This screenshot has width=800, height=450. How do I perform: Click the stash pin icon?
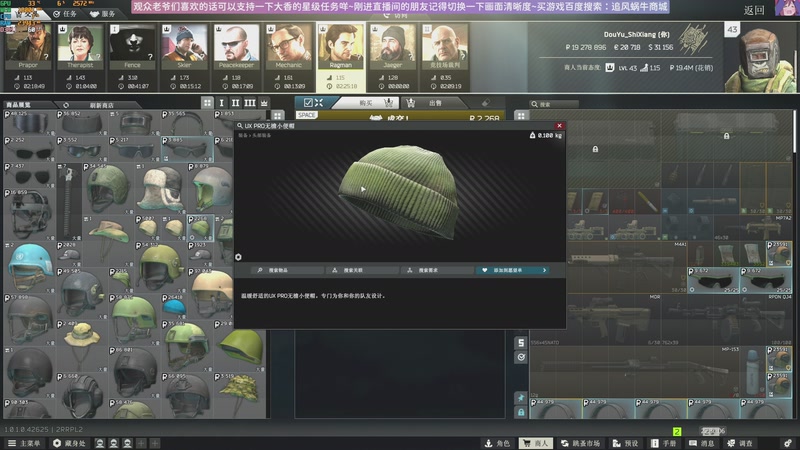pos(521,397)
